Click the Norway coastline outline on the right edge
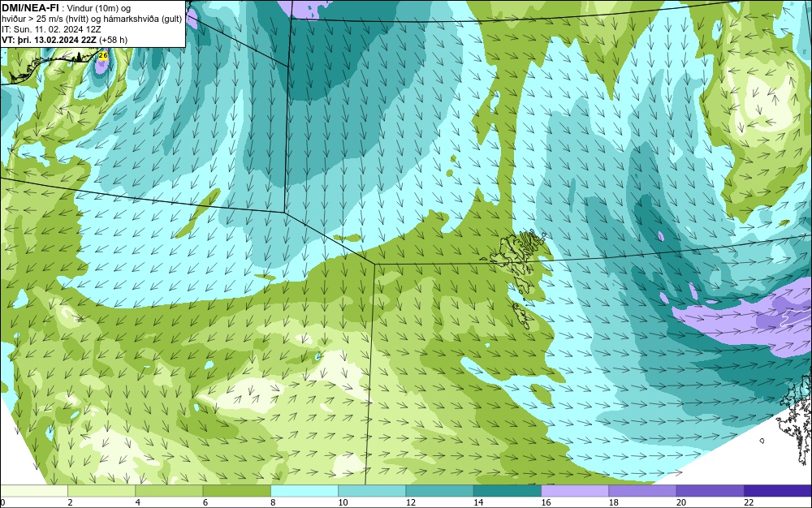The width and height of the screenshot is (812, 508). coord(796,419)
